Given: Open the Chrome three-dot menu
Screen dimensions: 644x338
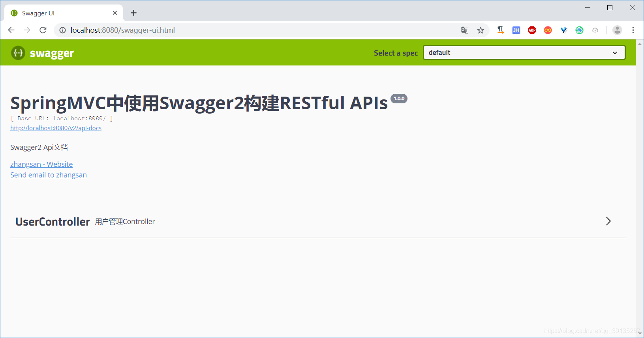Looking at the screenshot, I should tap(633, 30).
